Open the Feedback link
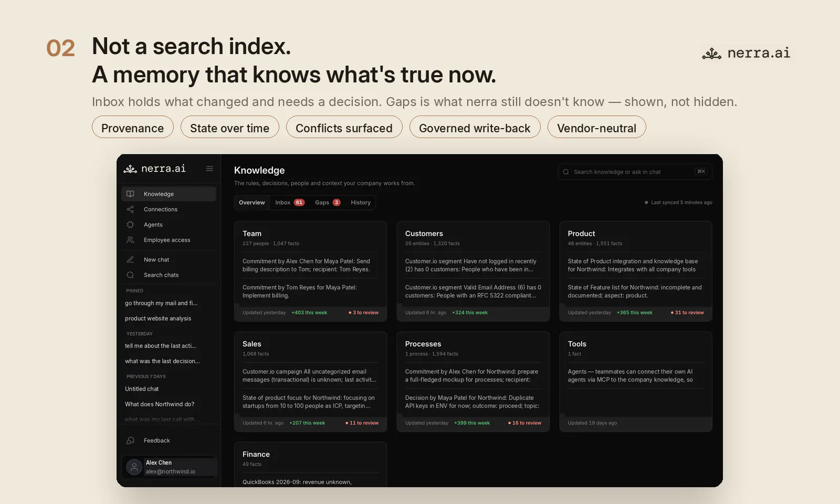Image resolution: width=840 pixels, height=504 pixels. point(169,440)
